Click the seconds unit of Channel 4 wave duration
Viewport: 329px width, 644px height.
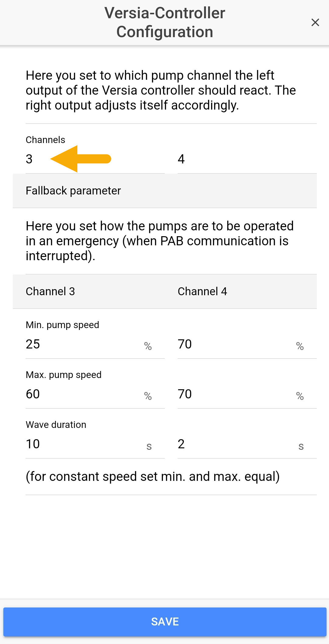[301, 446]
